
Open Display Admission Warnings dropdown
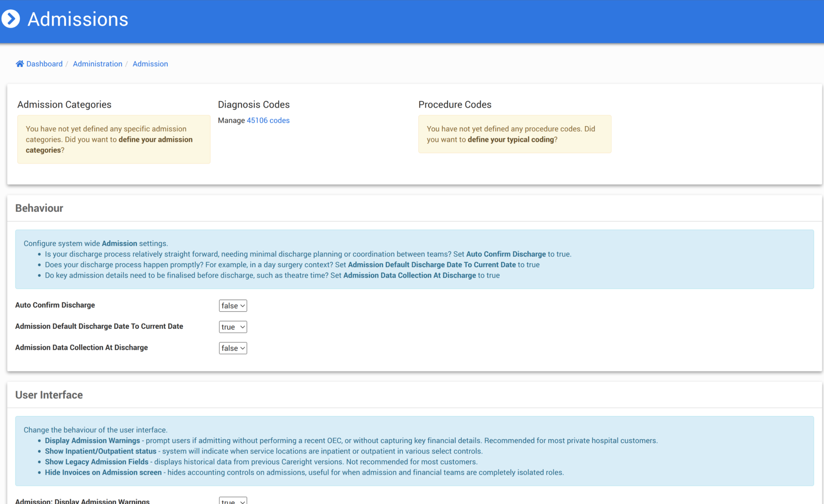[233, 501]
